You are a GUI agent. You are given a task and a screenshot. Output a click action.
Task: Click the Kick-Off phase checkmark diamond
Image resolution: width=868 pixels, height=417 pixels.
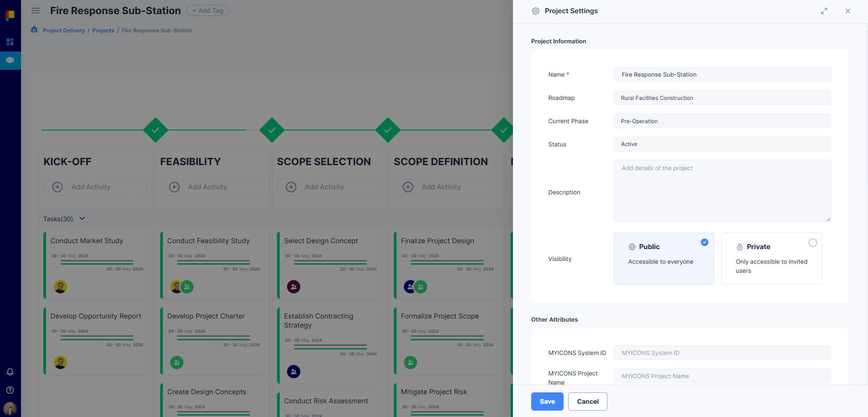point(156,130)
